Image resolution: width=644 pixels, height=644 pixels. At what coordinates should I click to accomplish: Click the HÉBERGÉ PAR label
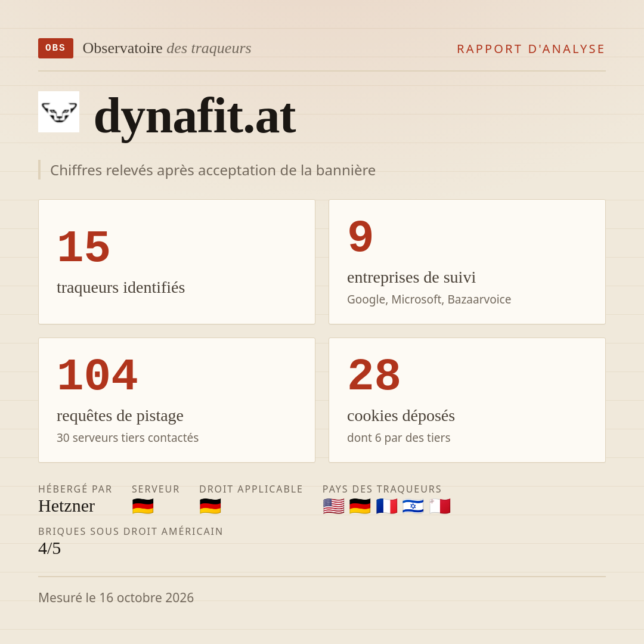[x=75, y=489]
